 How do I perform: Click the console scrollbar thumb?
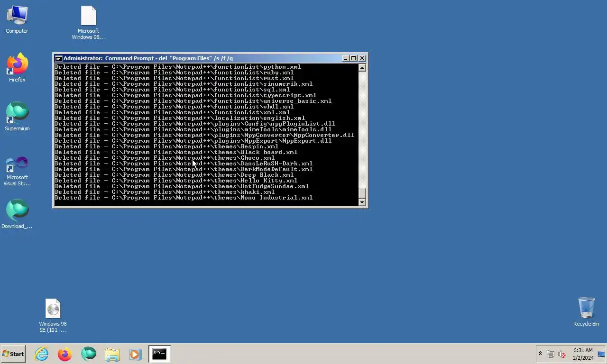tap(362, 193)
